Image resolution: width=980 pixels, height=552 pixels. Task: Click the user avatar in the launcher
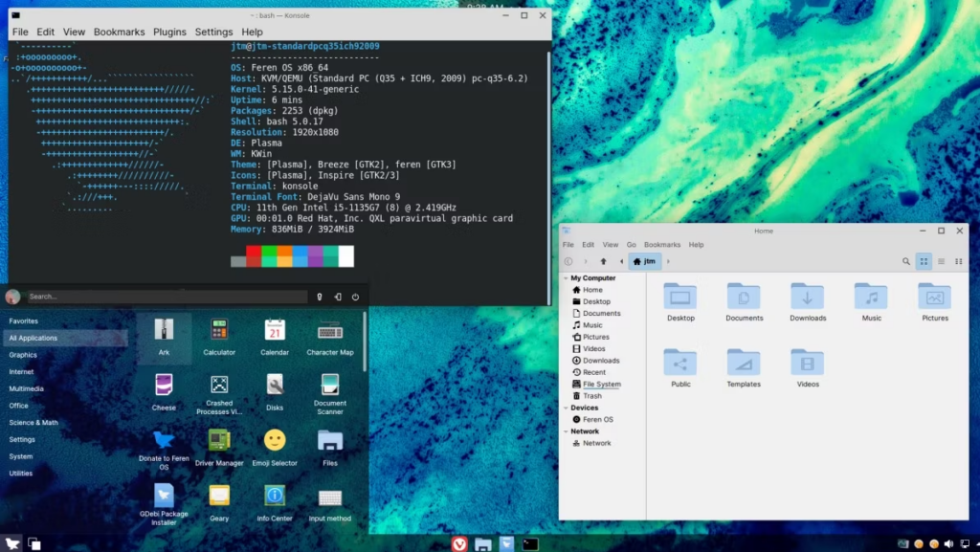[x=12, y=297]
